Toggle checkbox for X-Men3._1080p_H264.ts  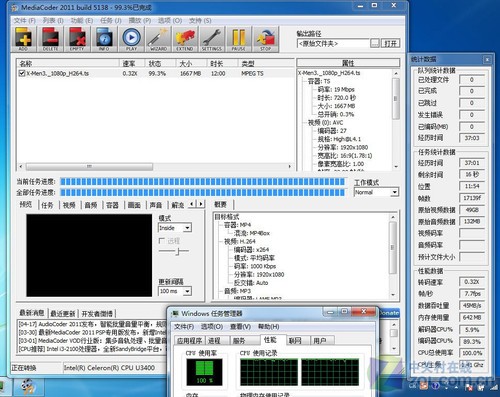coord(22,73)
